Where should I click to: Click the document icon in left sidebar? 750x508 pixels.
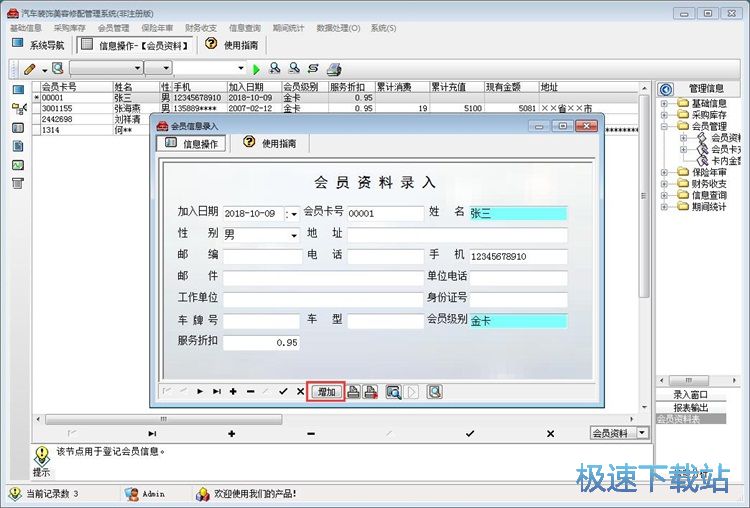(x=18, y=146)
